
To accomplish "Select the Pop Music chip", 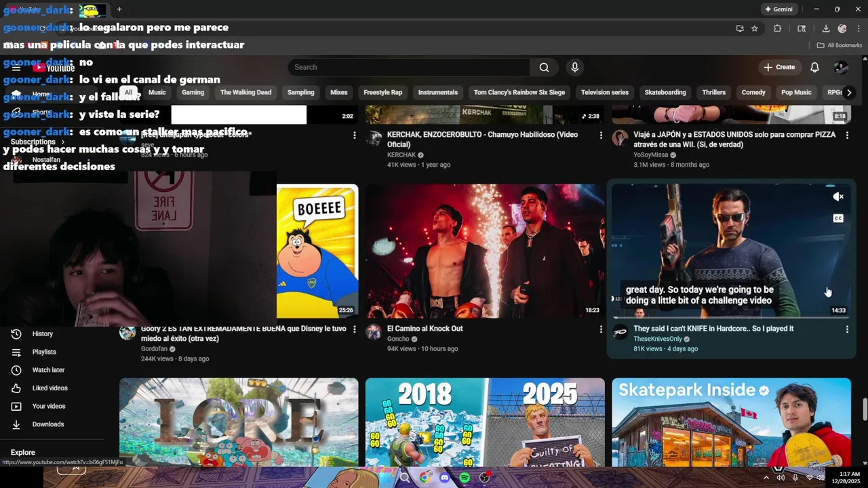I will pyautogui.click(x=796, y=92).
